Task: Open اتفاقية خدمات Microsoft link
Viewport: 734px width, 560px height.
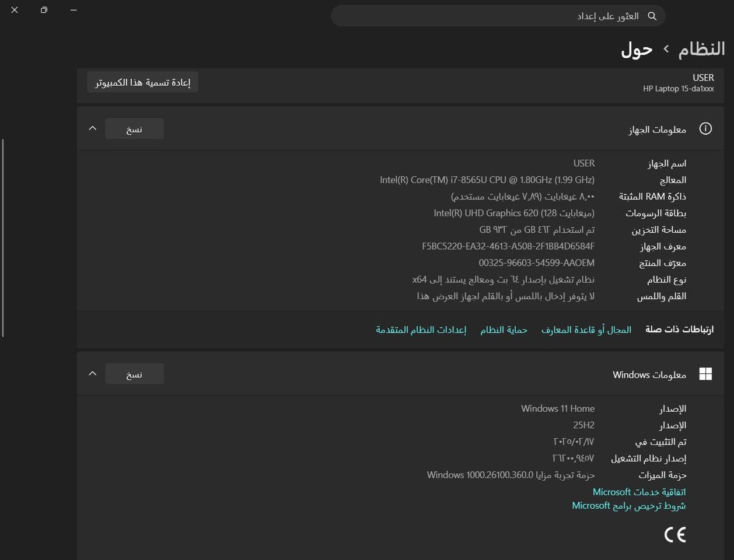Action: coord(639,492)
